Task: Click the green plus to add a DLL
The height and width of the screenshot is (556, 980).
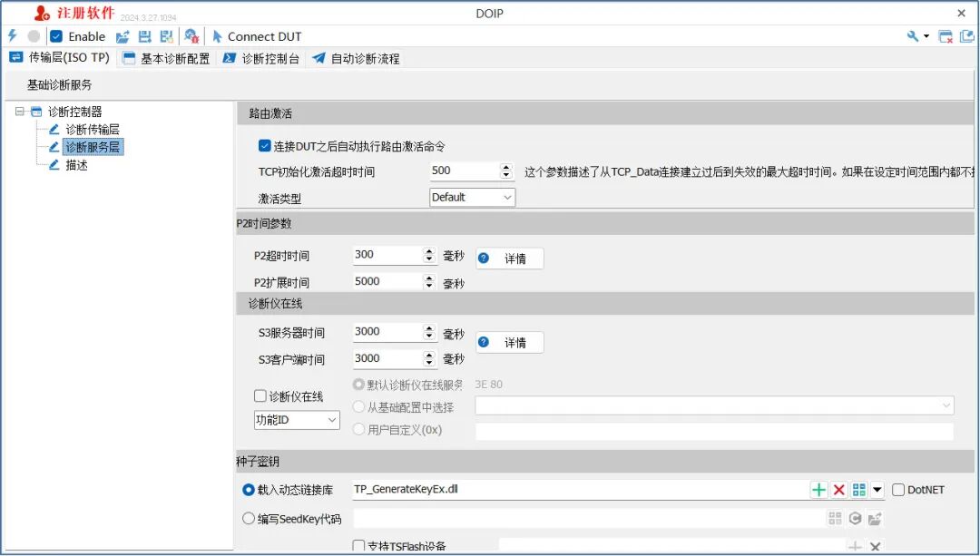Action: (x=818, y=489)
